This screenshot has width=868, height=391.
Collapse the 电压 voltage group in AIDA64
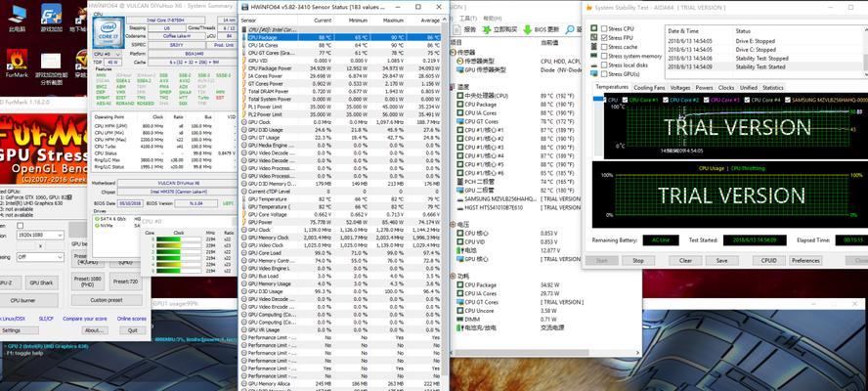pyautogui.click(x=454, y=225)
